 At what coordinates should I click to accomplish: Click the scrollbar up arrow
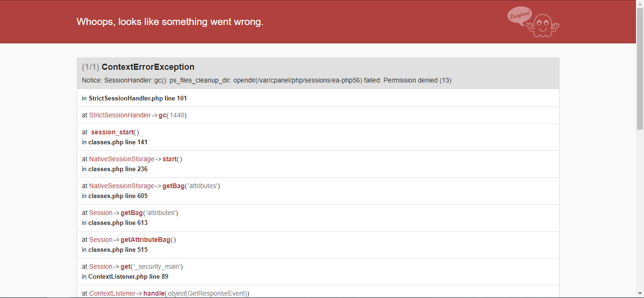point(640,4)
